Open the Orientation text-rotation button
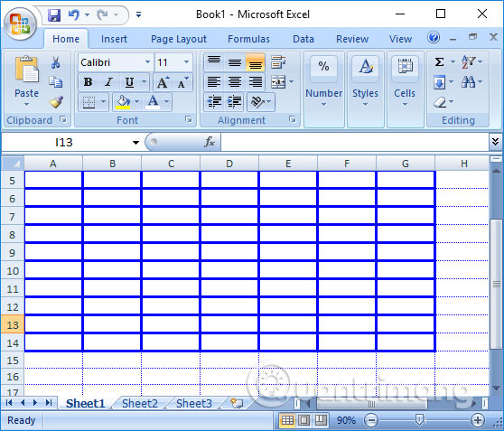Screen dimensions: 504x431 (261, 102)
